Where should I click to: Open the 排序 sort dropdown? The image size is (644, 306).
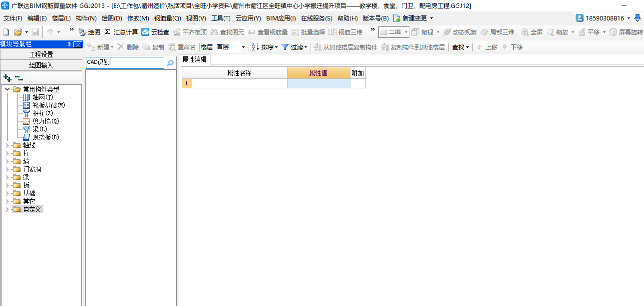click(276, 47)
